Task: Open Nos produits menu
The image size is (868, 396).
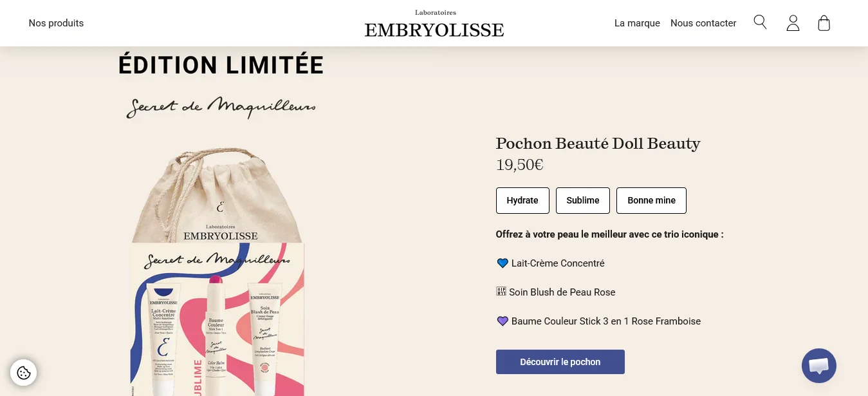Action: click(56, 23)
